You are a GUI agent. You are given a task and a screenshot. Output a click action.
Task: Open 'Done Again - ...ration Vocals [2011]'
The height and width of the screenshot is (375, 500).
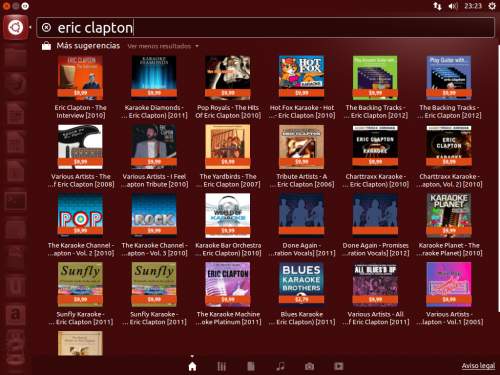tap(302, 225)
